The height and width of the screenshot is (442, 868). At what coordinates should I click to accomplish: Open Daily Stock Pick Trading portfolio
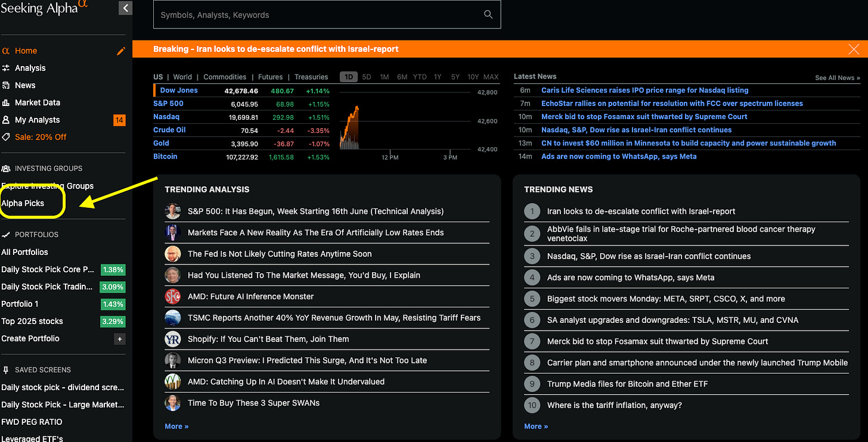click(x=47, y=287)
